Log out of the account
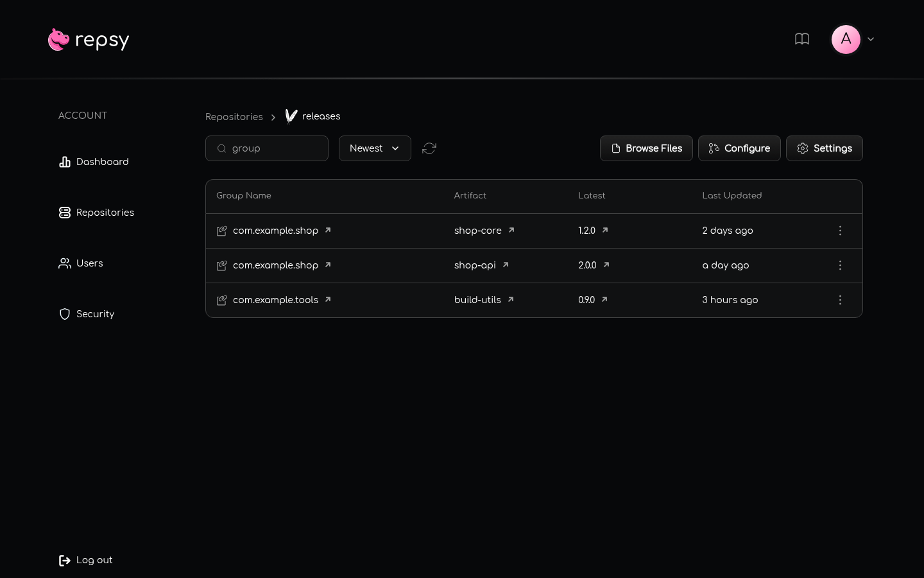 coord(85,560)
